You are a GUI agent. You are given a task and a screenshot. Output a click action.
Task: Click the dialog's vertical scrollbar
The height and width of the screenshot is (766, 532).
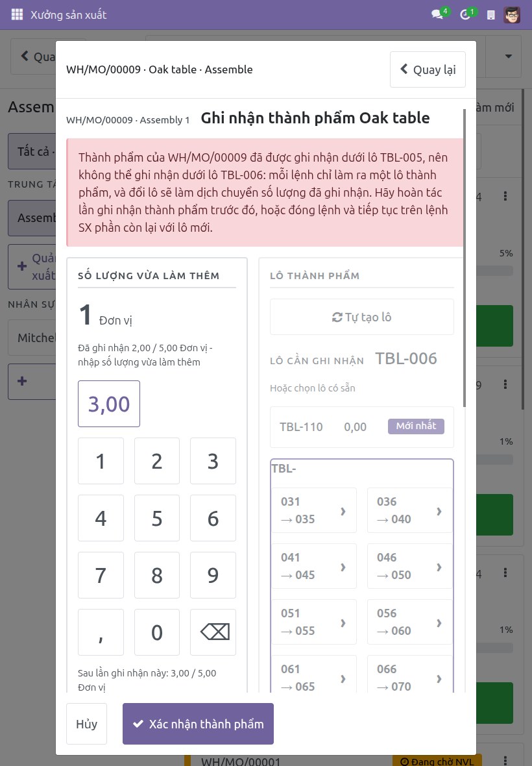[x=464, y=259]
